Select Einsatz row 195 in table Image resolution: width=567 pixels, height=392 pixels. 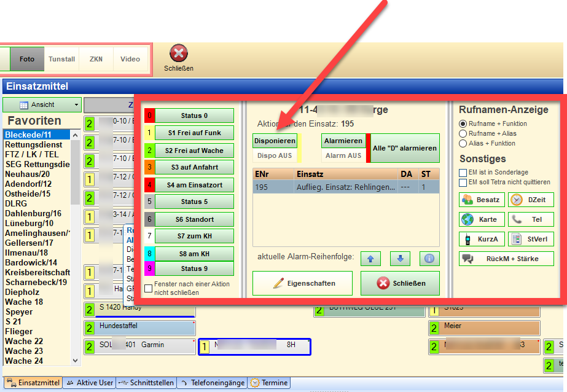tap(346, 187)
